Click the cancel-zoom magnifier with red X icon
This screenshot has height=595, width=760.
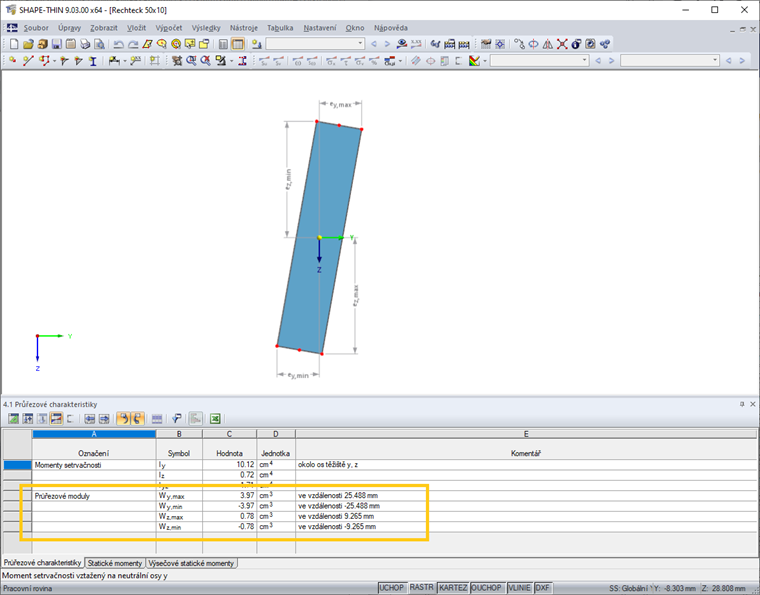206,61
